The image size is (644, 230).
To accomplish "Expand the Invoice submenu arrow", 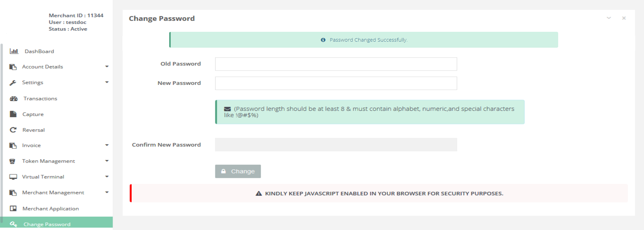I will point(107,145).
